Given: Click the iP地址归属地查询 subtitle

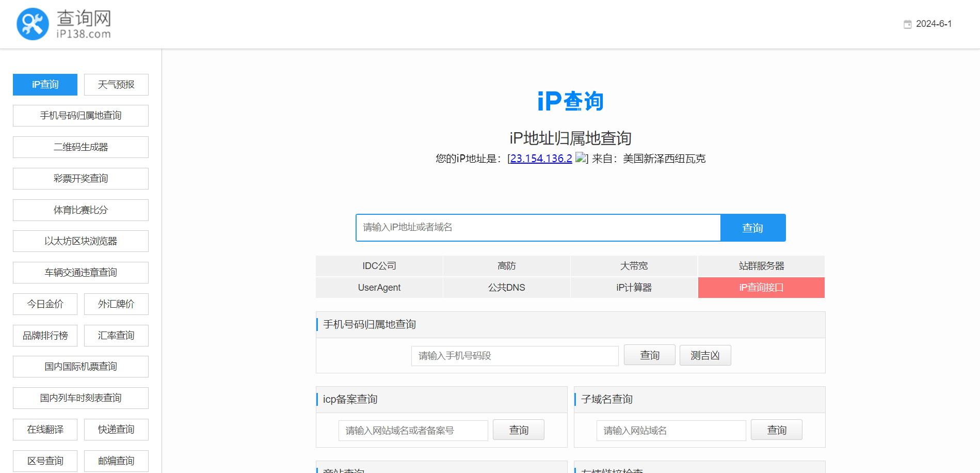Looking at the screenshot, I should [x=570, y=138].
